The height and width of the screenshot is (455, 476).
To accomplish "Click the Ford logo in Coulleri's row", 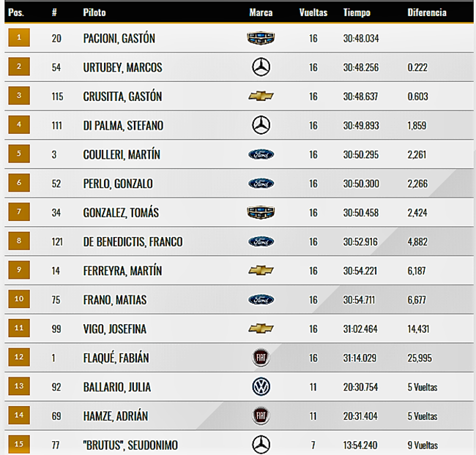I will coord(261,154).
